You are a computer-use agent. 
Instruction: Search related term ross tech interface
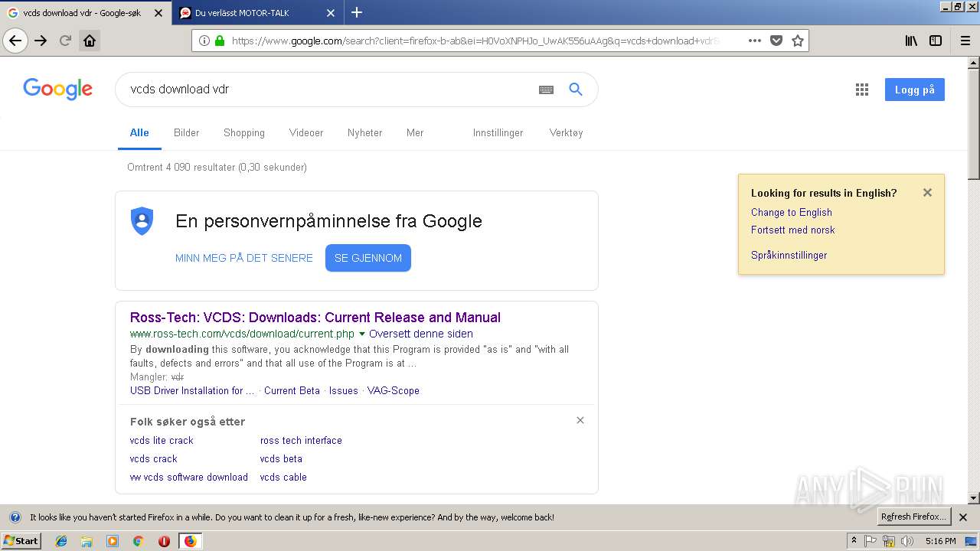click(301, 441)
